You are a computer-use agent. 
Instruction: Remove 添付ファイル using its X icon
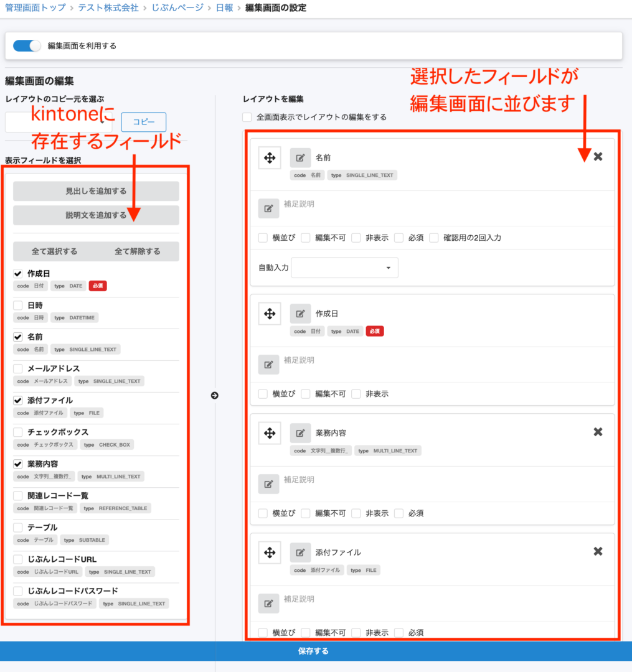597,551
